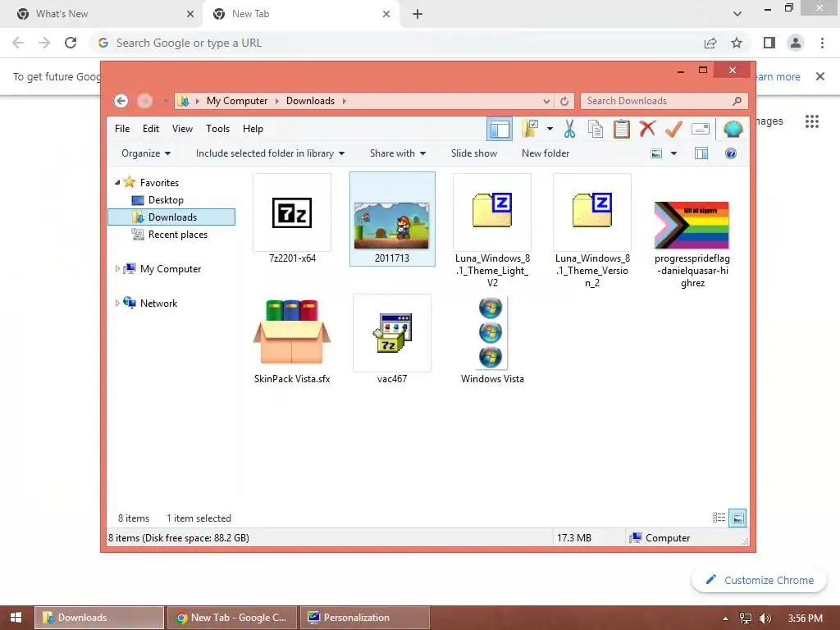Click Downloads in the address breadcrumb
The width and height of the screenshot is (840, 630).
pyautogui.click(x=310, y=101)
